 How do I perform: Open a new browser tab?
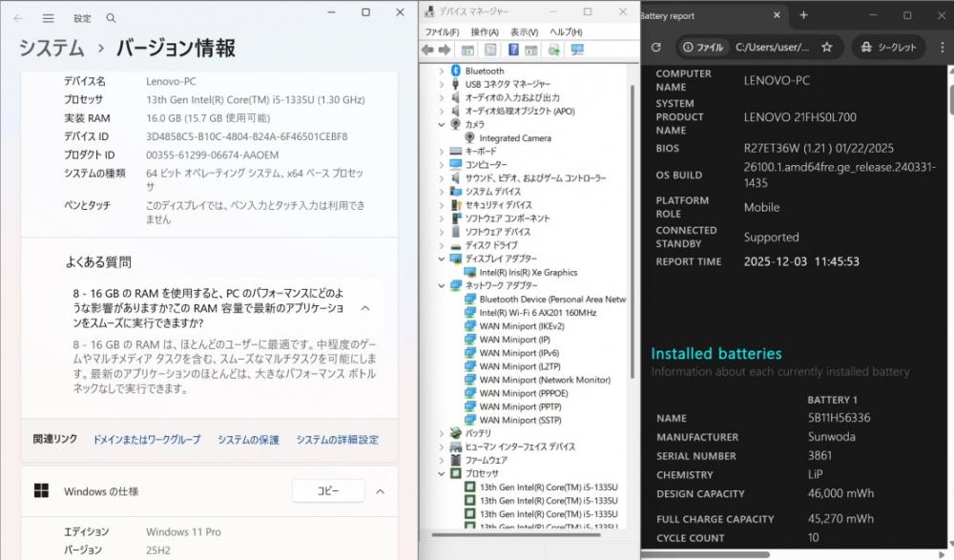coord(803,15)
